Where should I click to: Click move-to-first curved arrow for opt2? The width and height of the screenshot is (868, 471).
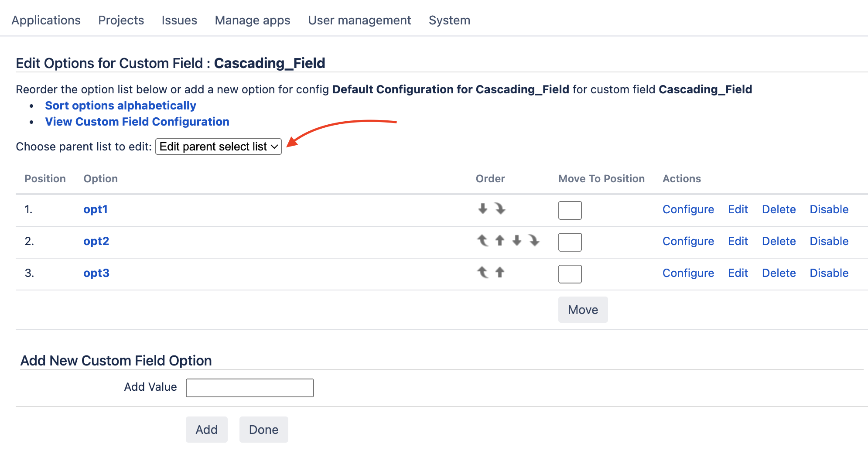click(x=482, y=240)
